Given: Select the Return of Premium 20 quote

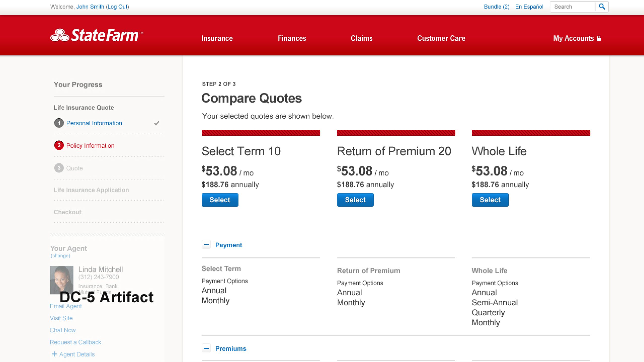Looking at the screenshot, I should (x=355, y=200).
